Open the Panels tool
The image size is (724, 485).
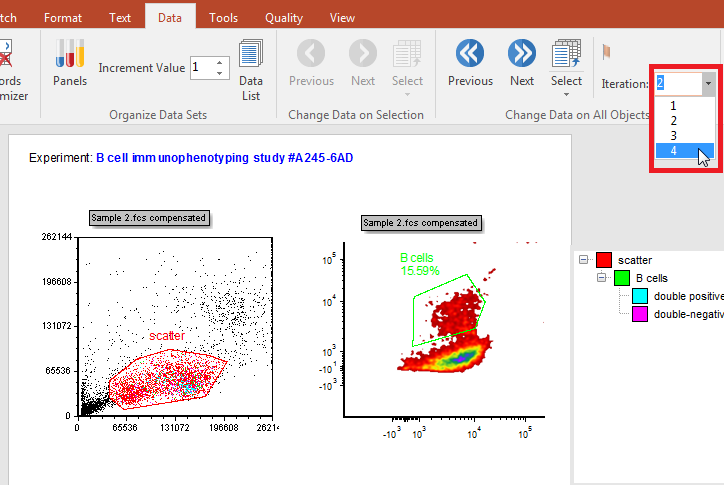point(70,62)
